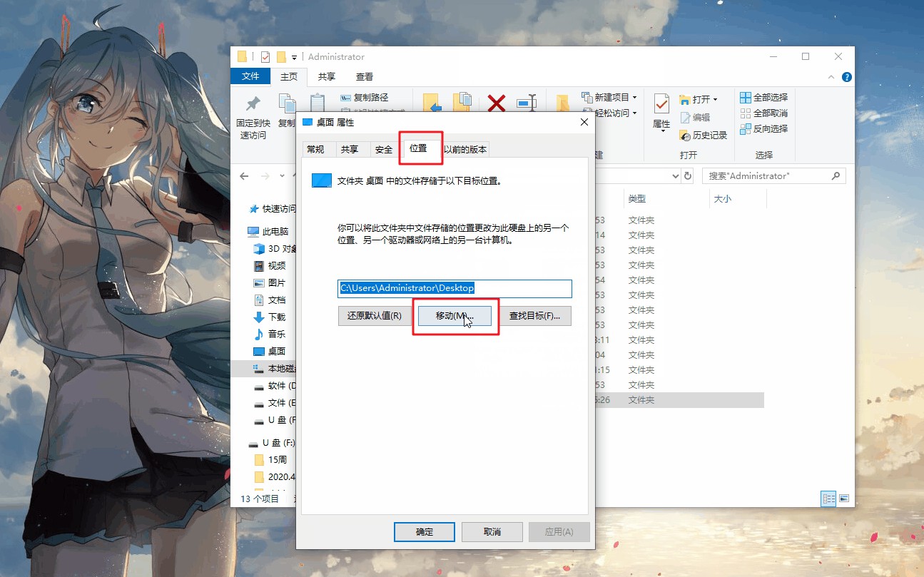The height and width of the screenshot is (577, 924).
Task: Click 历史记录 in the ribbon
Action: 704,136
